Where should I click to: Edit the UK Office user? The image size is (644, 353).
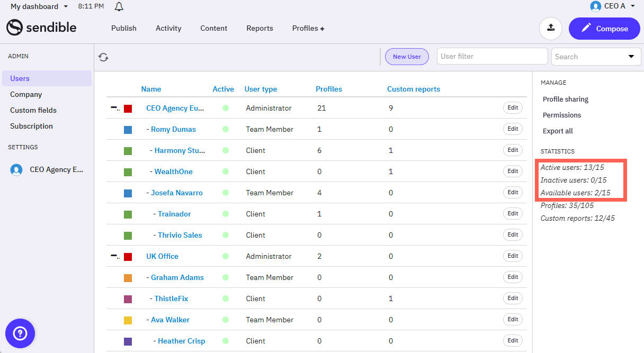tap(513, 256)
